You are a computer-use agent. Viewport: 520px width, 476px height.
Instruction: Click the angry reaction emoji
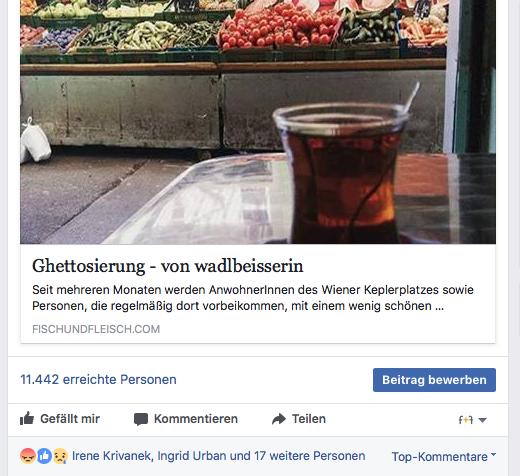coord(28,456)
